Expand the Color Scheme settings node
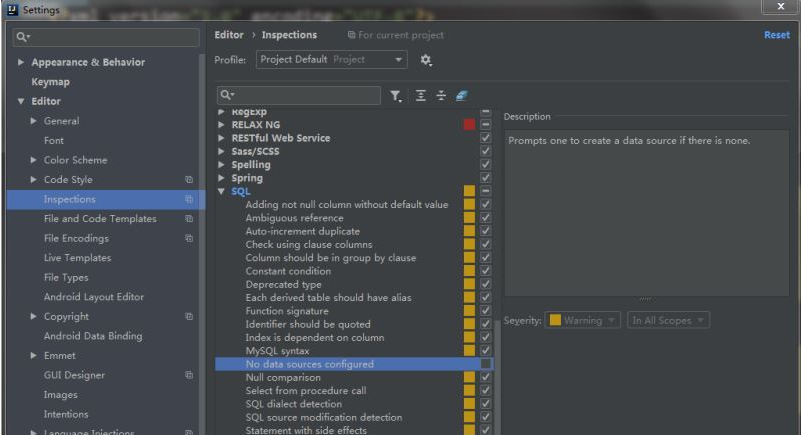Screen dimensions: 801x435 click(33, 160)
